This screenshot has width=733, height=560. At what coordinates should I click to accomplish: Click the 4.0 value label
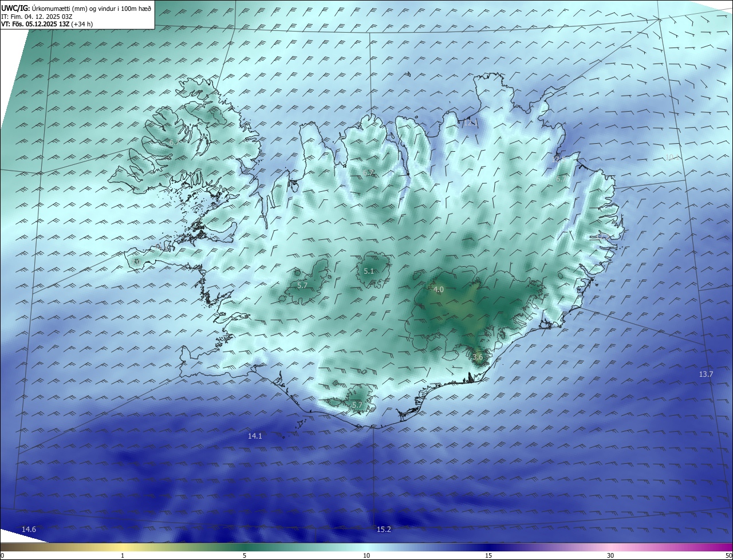tap(438, 290)
